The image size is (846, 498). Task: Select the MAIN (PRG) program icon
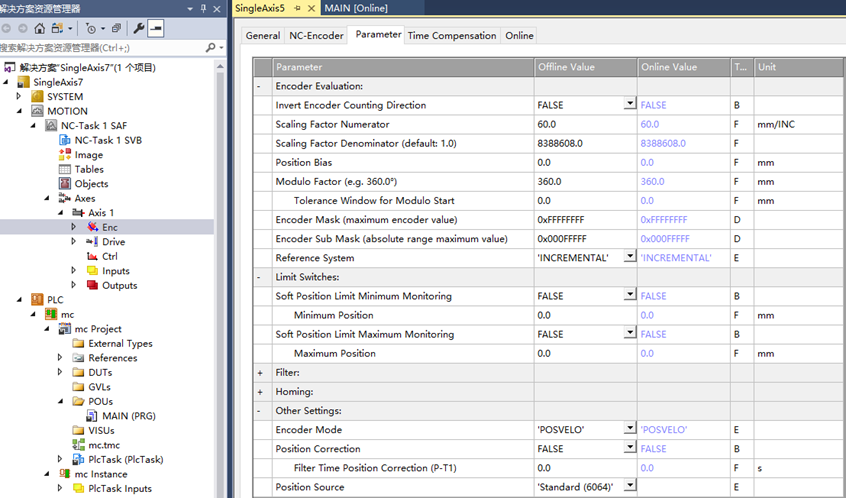[92, 416]
